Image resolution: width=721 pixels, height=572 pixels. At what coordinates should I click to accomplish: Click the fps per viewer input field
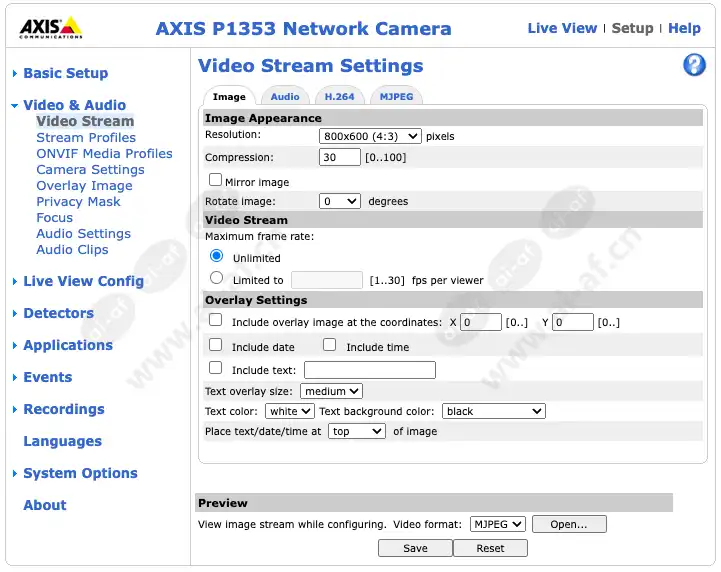tap(327, 280)
